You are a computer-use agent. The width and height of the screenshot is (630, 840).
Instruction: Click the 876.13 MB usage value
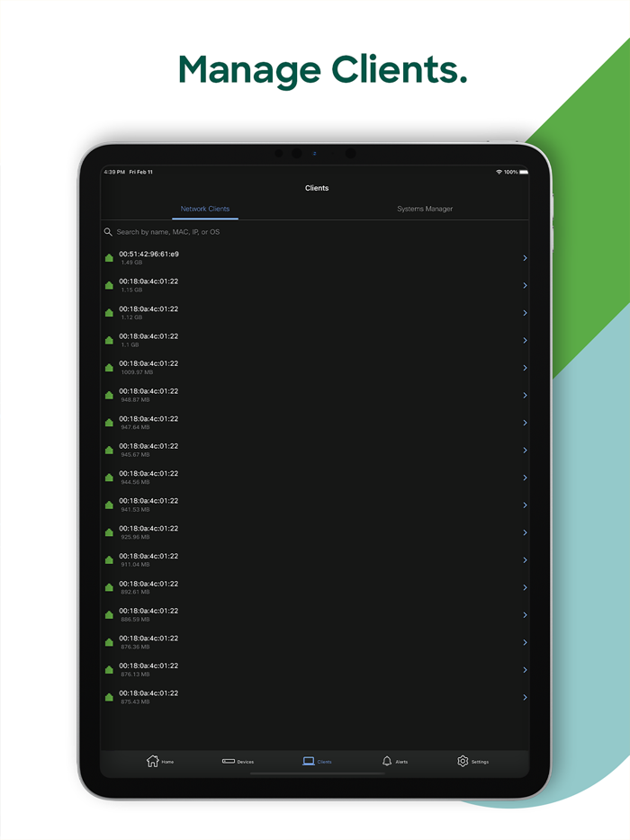(135, 674)
